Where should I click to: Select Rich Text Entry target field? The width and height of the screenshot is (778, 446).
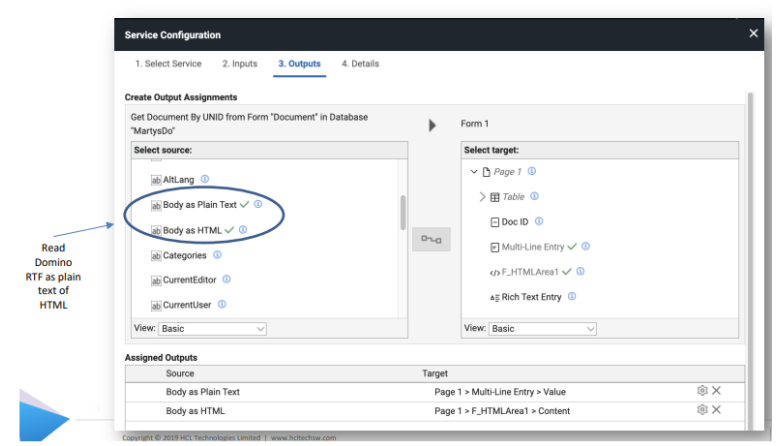click(531, 297)
